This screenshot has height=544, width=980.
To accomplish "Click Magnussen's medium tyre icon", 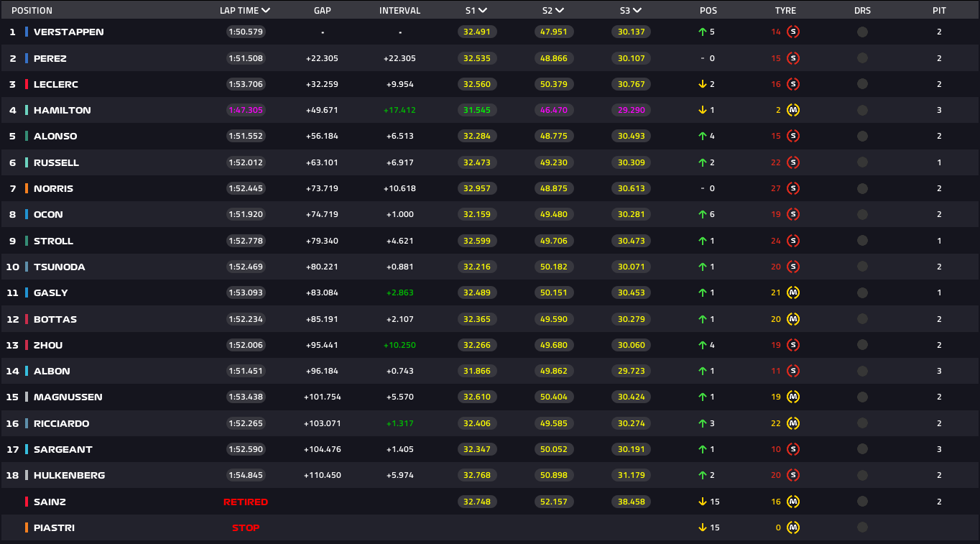I will (x=793, y=397).
